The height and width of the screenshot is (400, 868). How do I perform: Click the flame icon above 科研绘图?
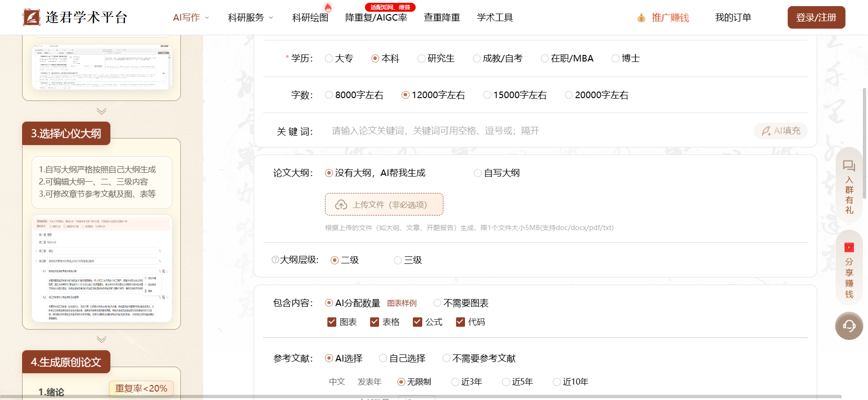328,7
